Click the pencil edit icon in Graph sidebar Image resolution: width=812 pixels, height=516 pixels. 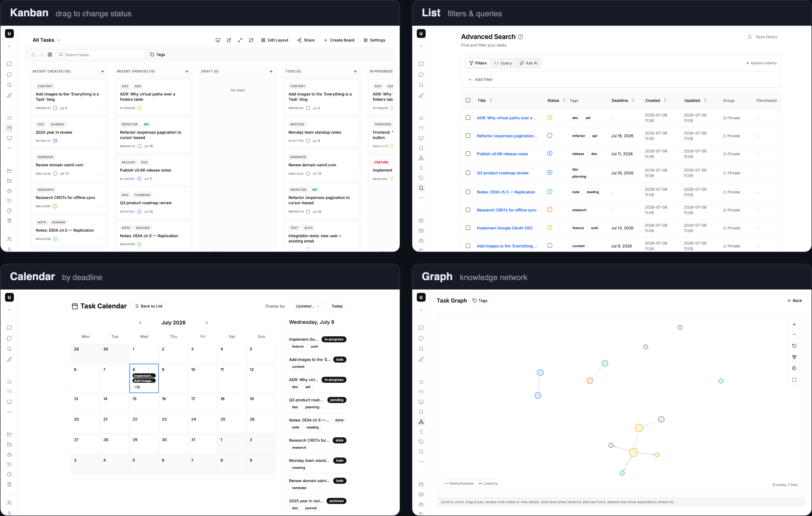click(x=421, y=359)
